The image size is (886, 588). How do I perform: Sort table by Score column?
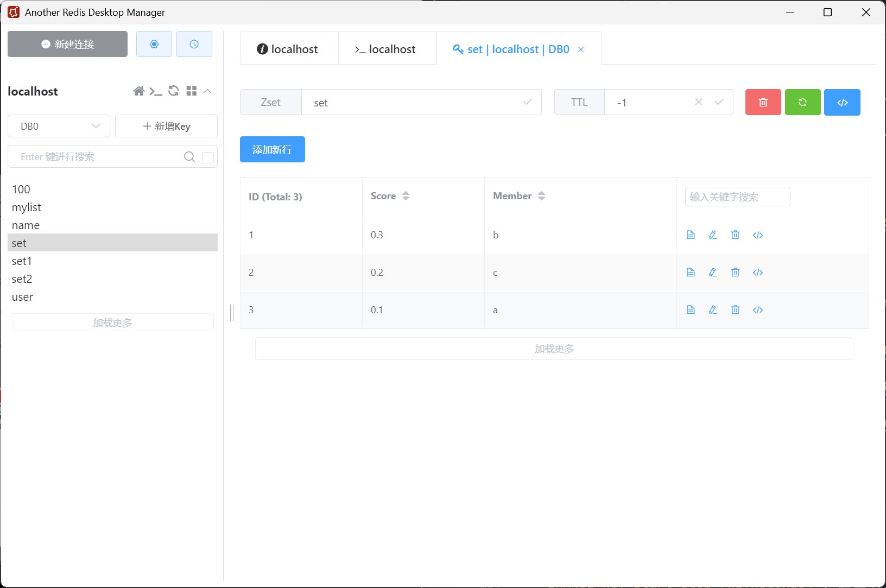tap(406, 196)
